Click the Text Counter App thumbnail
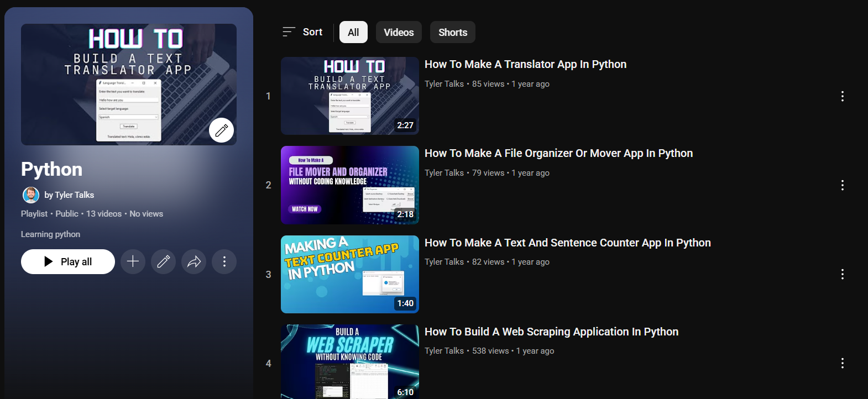 (349, 274)
